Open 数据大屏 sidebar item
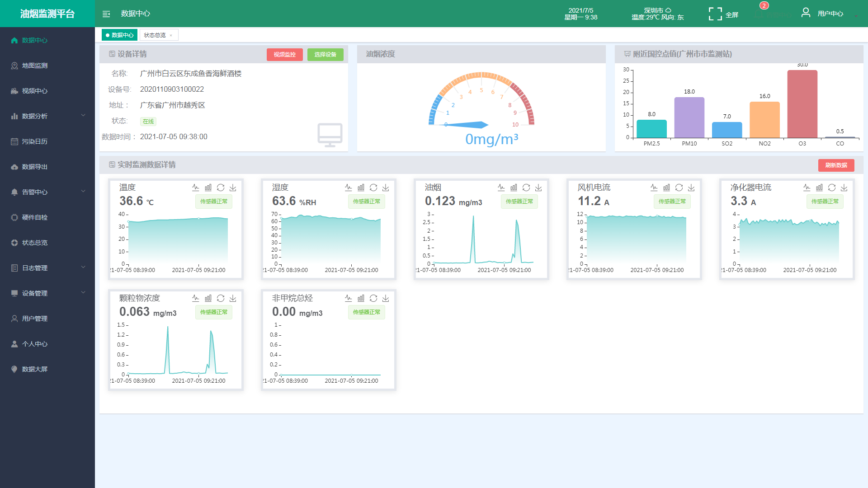The image size is (868, 488). [x=47, y=369]
